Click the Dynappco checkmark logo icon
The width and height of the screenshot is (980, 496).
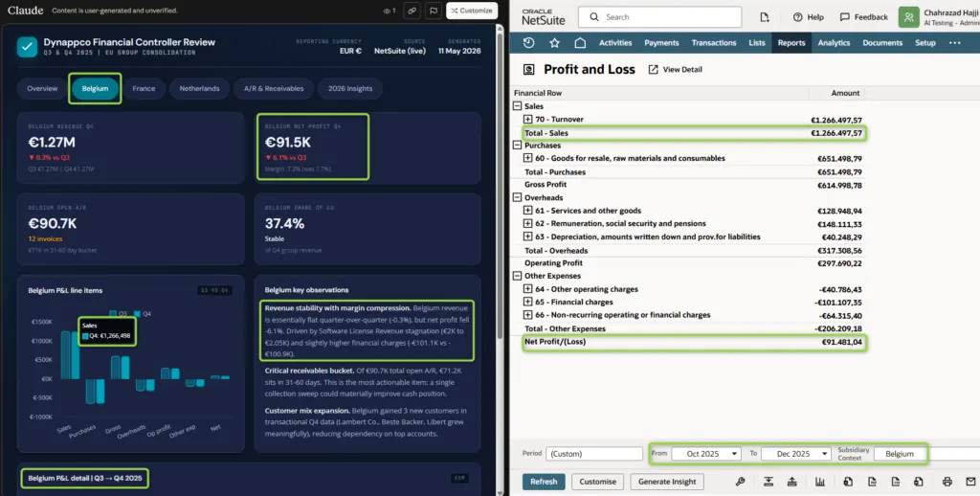pyautogui.click(x=27, y=47)
